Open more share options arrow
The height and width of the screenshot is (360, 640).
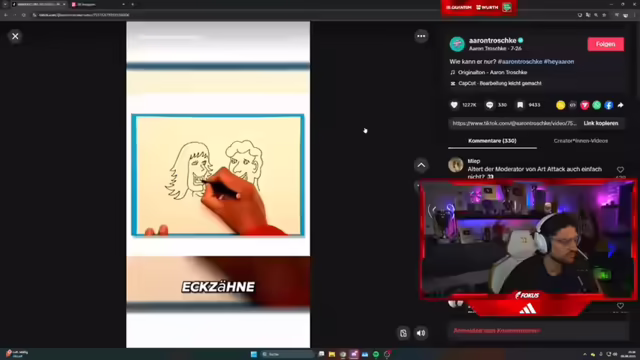620,105
